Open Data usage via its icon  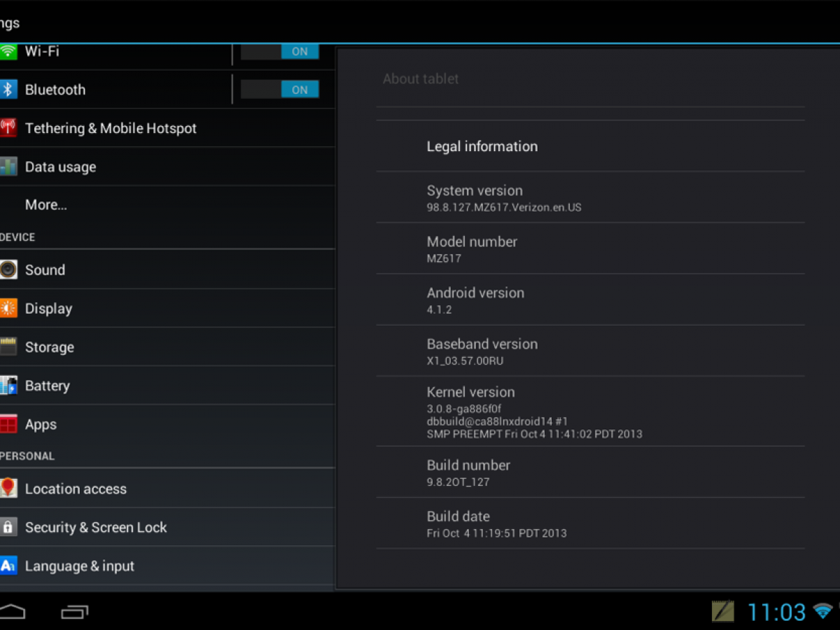tap(8, 167)
